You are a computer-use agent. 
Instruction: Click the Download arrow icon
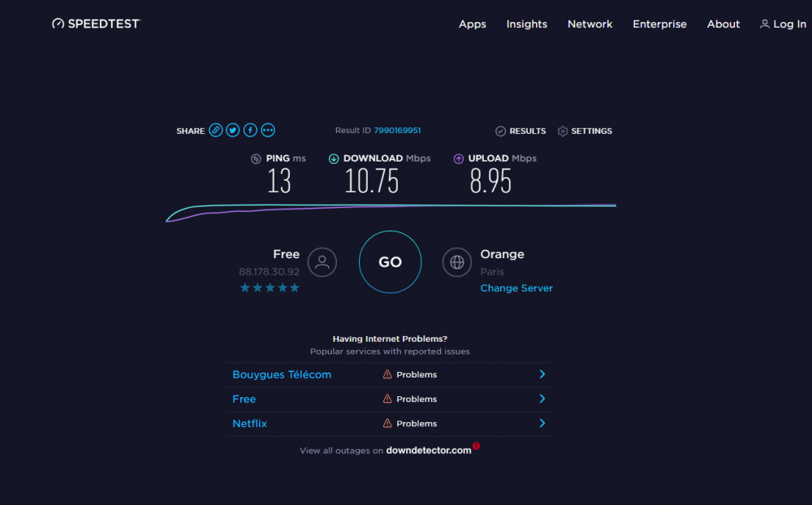pos(334,158)
